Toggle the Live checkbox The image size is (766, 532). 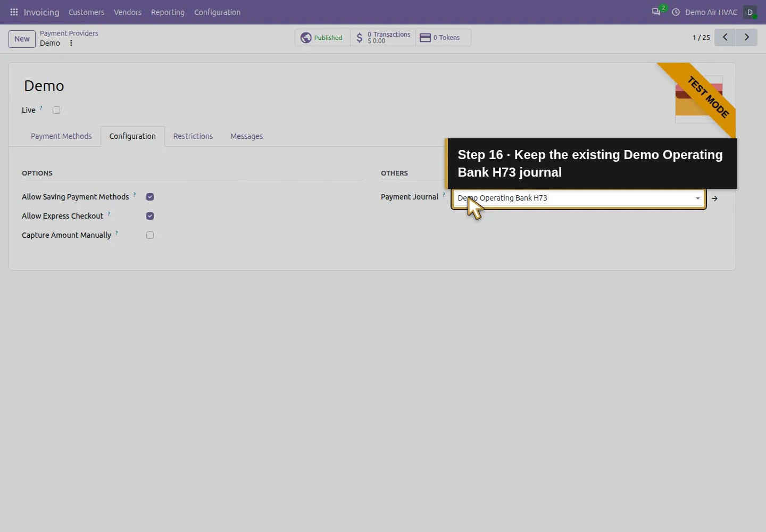click(x=56, y=110)
